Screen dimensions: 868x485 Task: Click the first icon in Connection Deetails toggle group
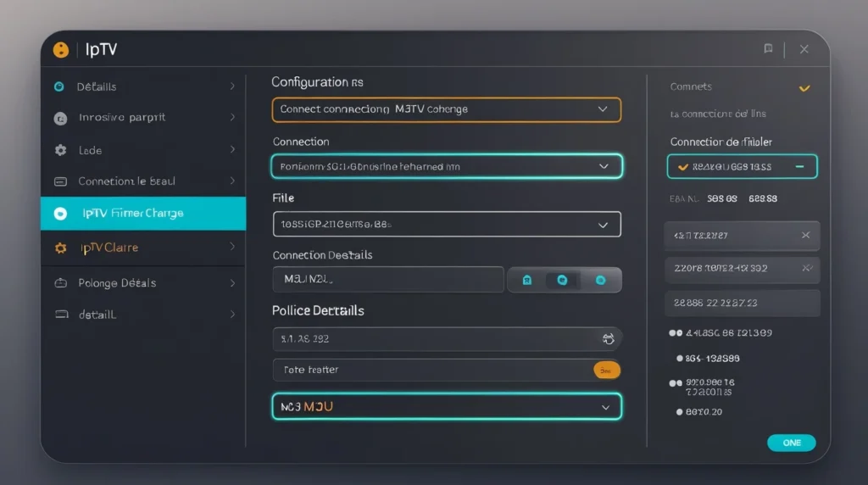(x=527, y=280)
